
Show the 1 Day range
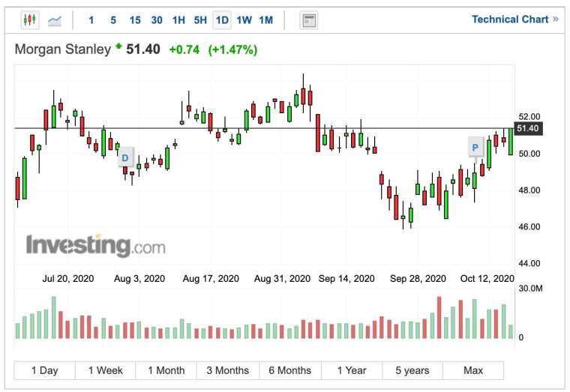click(45, 370)
